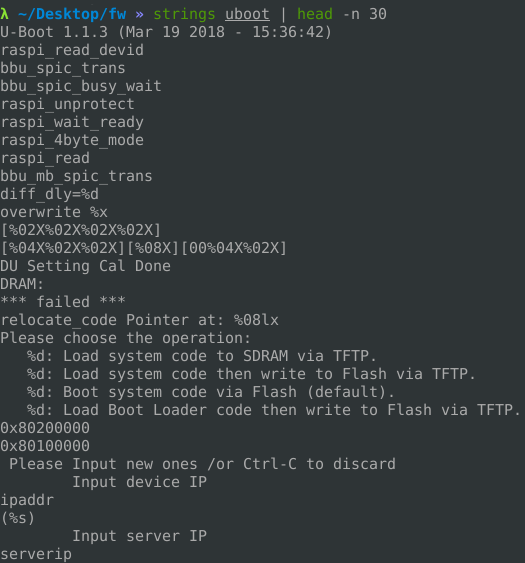Click the 0x80100000 address text
Viewport: 525px width, 563px height.
45,446
